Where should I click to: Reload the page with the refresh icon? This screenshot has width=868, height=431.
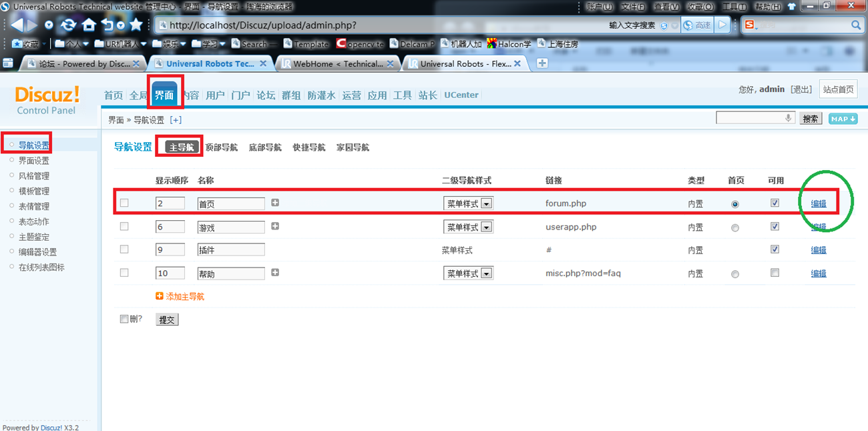(x=68, y=25)
